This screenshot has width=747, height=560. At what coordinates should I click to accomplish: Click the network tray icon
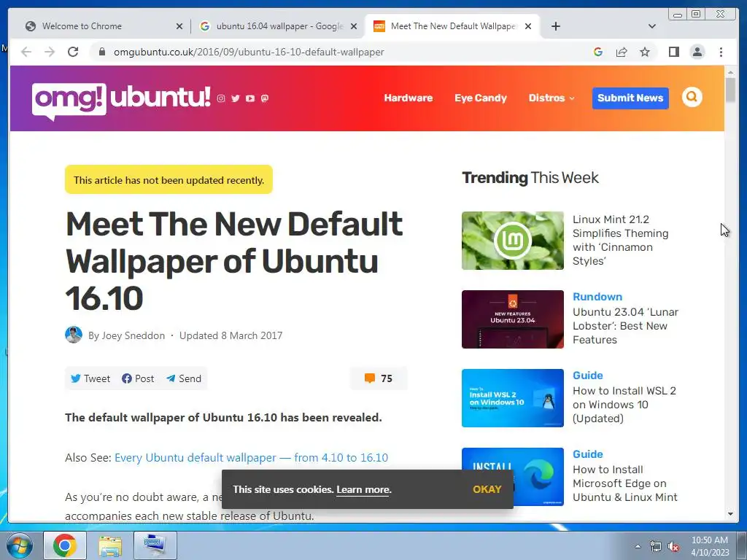click(656, 547)
